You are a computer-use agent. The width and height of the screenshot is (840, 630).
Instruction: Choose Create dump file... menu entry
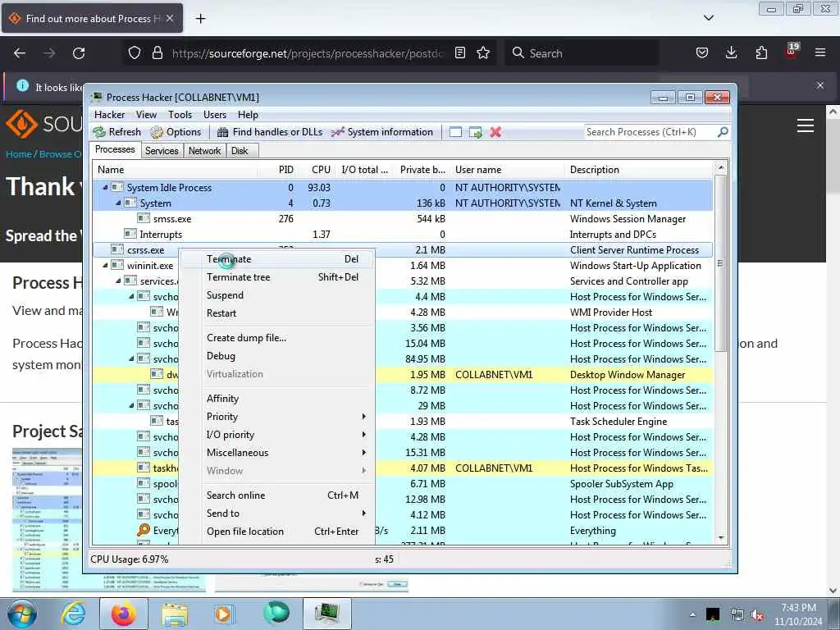coord(277,338)
